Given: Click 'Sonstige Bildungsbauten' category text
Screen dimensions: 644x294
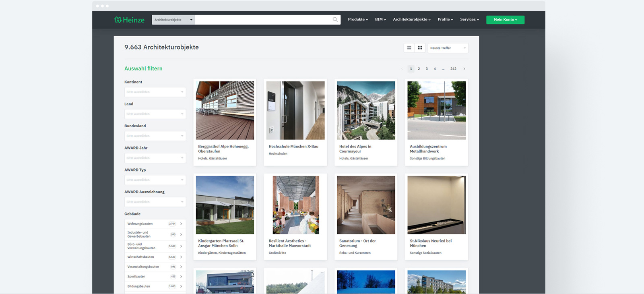Looking at the screenshot, I should [x=427, y=159].
